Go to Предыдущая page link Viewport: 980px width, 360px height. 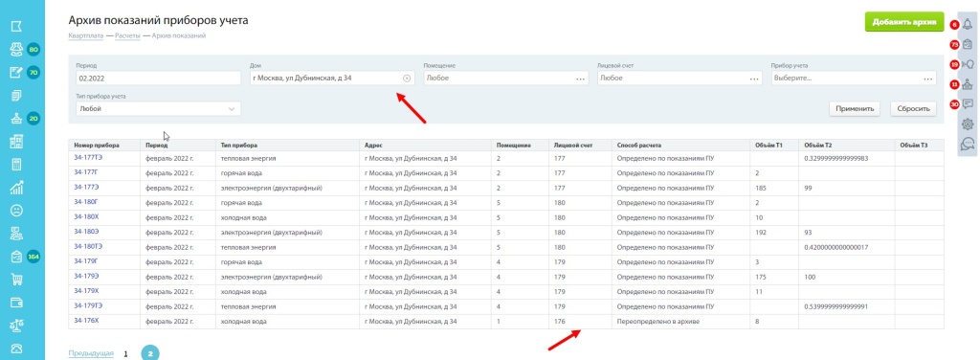(x=91, y=353)
